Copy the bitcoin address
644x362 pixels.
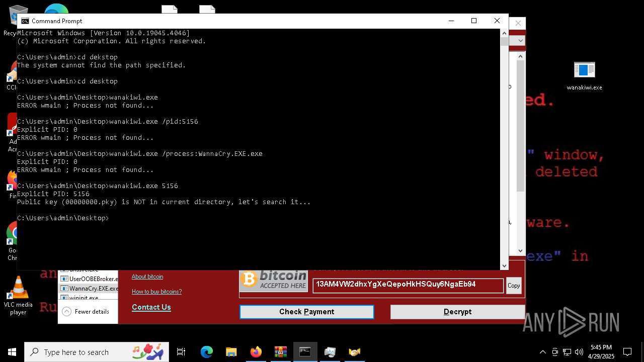pyautogui.click(x=514, y=286)
